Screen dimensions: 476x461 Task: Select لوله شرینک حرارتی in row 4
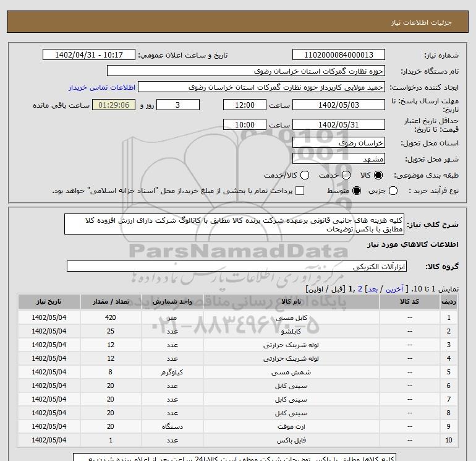point(291,359)
